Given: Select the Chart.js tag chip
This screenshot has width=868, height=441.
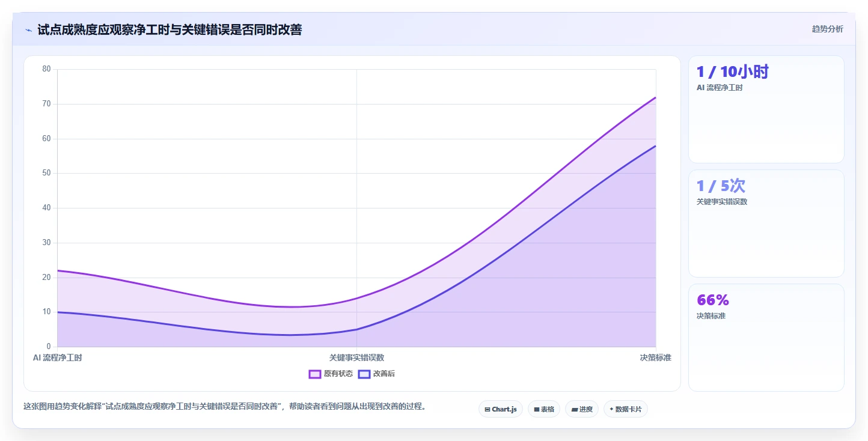Looking at the screenshot, I should (501, 409).
